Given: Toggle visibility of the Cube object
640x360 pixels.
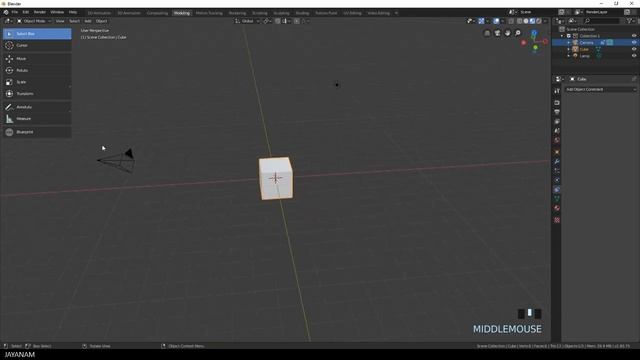Looking at the screenshot, I should click(634, 49).
